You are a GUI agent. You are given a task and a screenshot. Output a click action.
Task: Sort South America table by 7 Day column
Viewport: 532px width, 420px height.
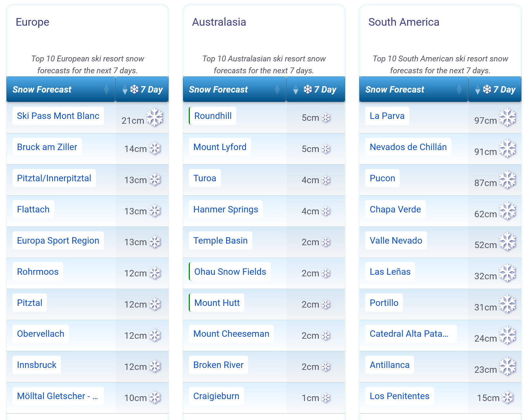click(x=495, y=89)
